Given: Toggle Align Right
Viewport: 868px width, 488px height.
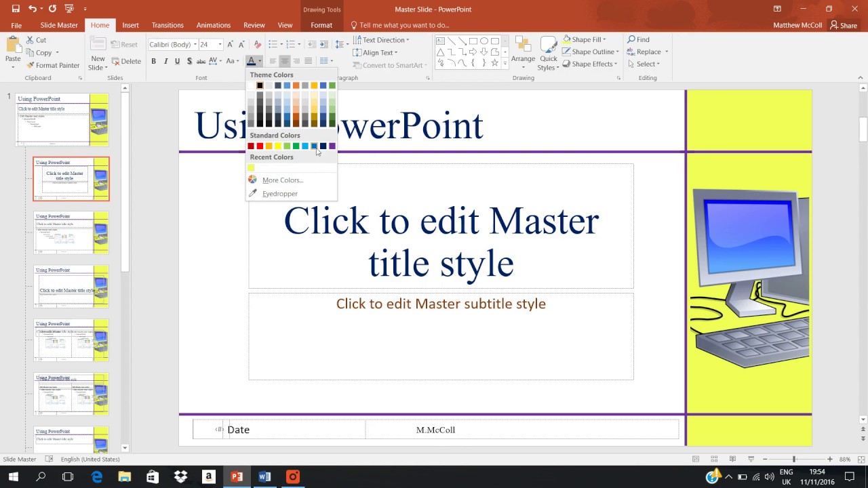Looking at the screenshot, I should tap(296, 61).
